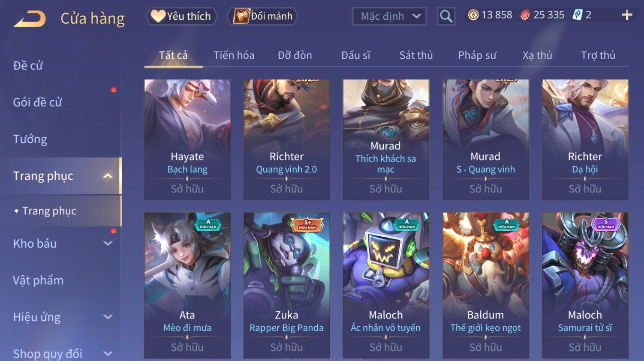
Task: Select Zuka Rapper Big Panda skin card
Action: [286, 285]
